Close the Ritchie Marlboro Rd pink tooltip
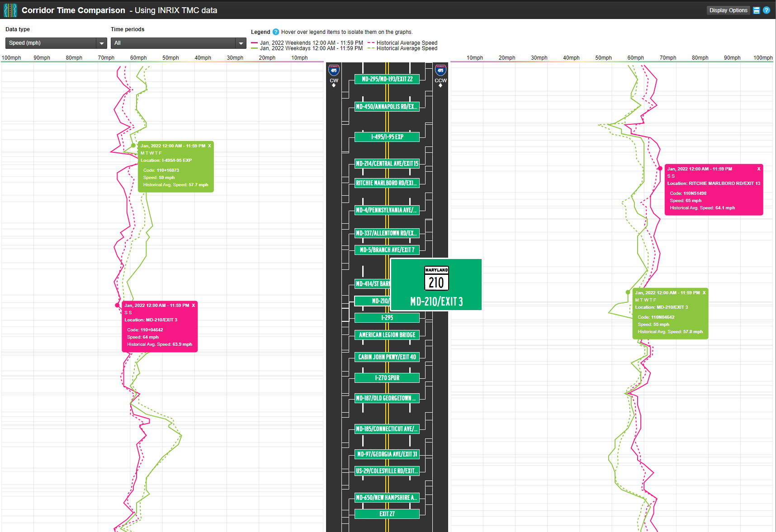 759,169
